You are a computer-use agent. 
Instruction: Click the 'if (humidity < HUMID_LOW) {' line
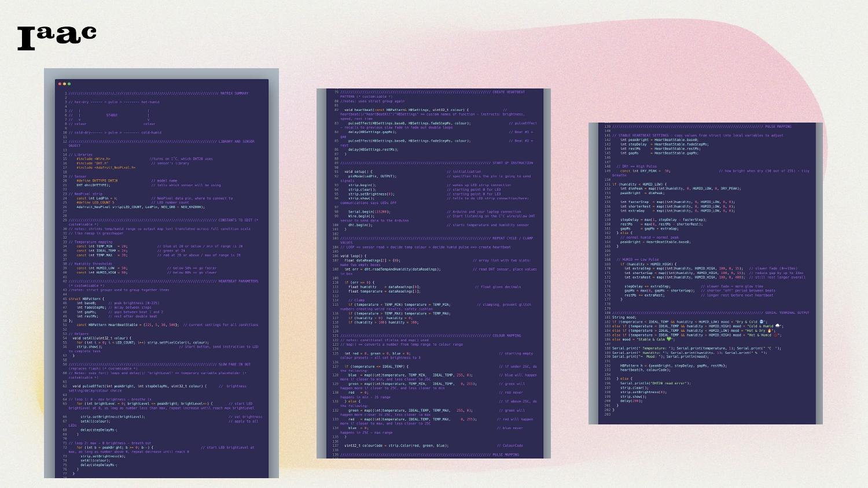[639, 184]
